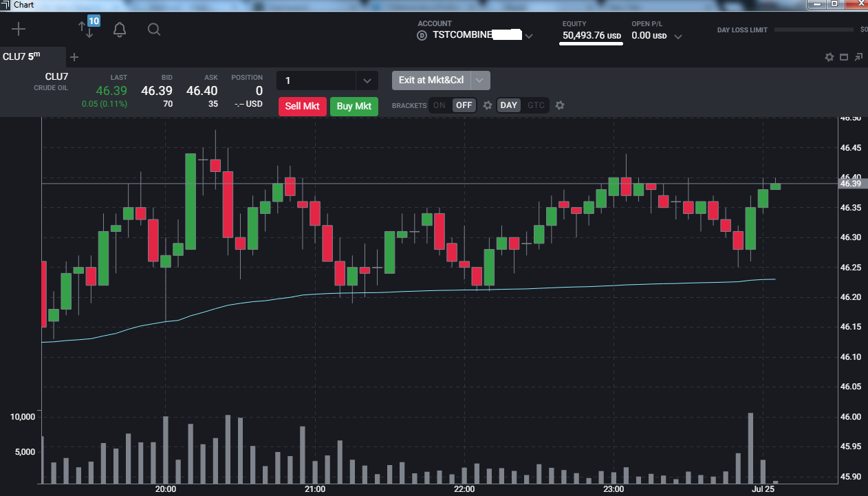The height and width of the screenshot is (496, 868).
Task: Open bracket settings gear icon
Action: [488, 105]
